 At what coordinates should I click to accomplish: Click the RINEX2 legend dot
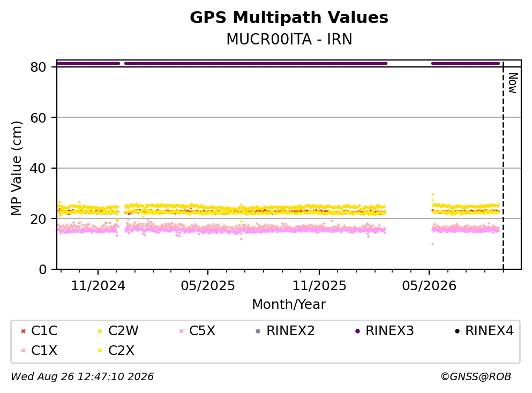coord(258,331)
